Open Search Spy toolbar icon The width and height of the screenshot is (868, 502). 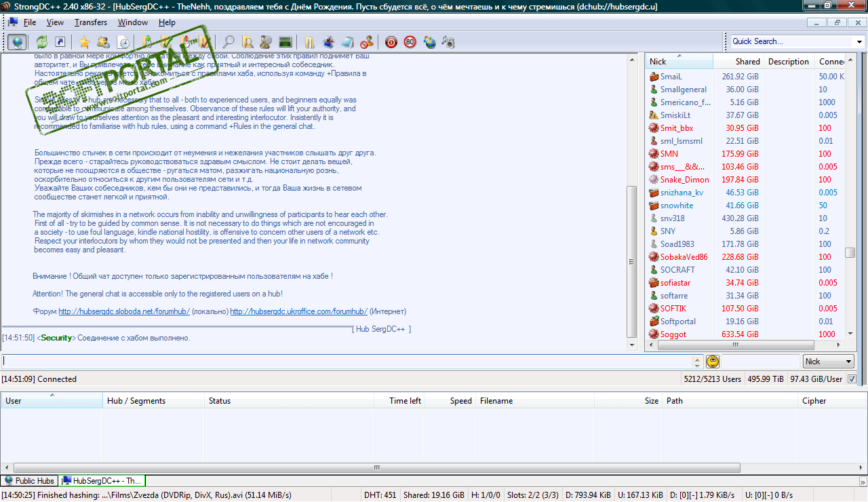(266, 42)
